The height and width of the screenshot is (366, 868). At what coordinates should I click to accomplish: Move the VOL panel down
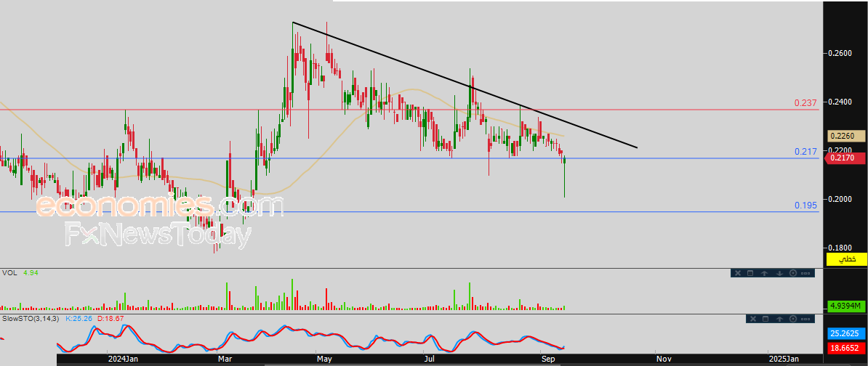(x=779, y=273)
